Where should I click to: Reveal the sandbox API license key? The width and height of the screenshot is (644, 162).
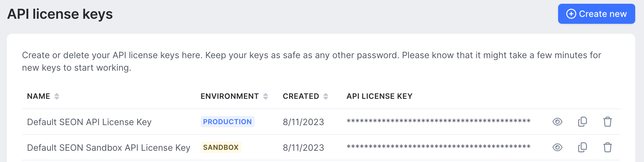tap(557, 147)
